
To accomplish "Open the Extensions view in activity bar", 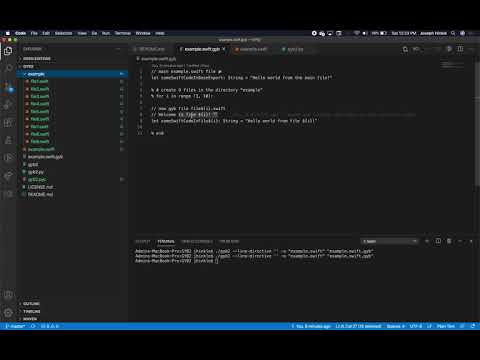I will click(8, 123).
